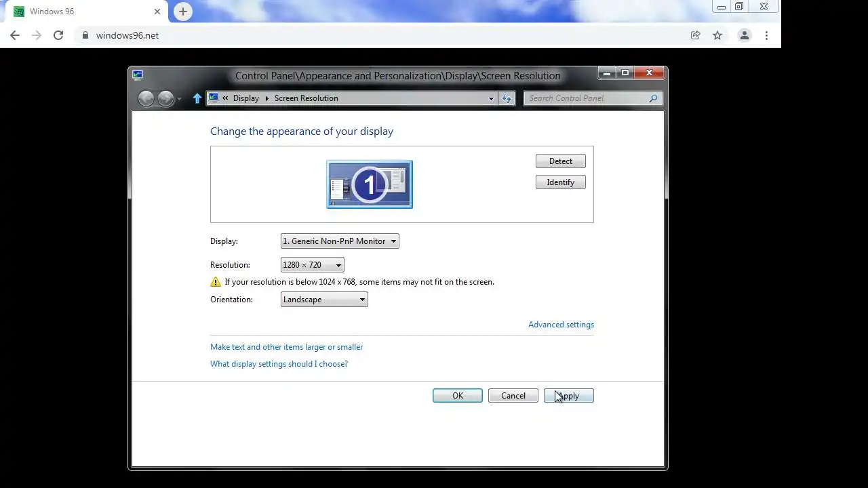Share this page via share icon
This screenshot has height=488, width=868.
coord(695,35)
